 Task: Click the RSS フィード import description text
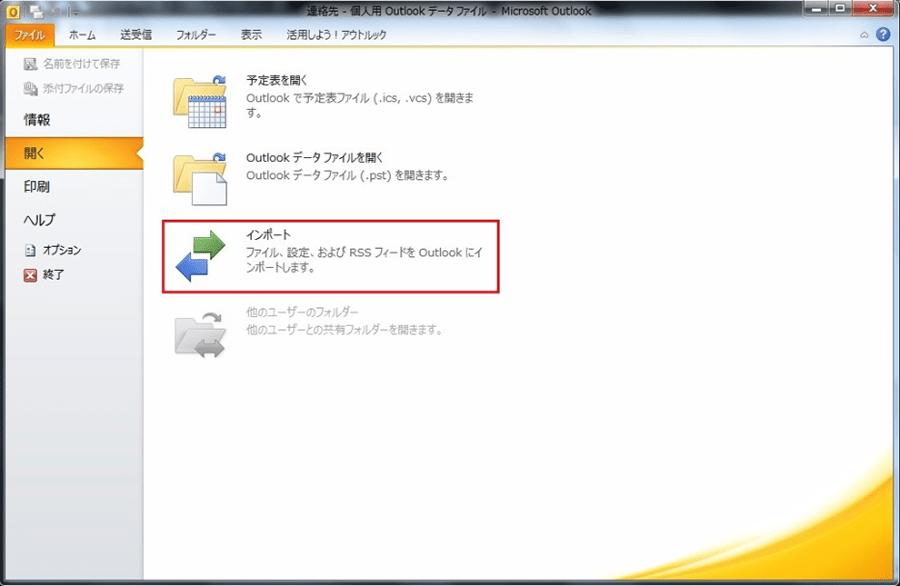[x=364, y=259]
